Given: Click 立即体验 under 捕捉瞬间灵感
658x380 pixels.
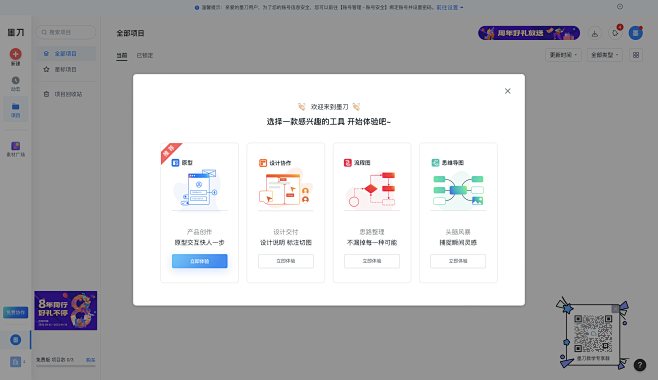Looking at the screenshot, I should [458, 261].
